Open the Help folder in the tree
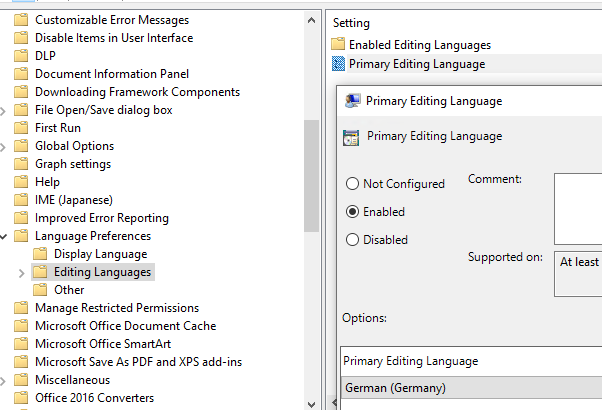 (x=47, y=182)
